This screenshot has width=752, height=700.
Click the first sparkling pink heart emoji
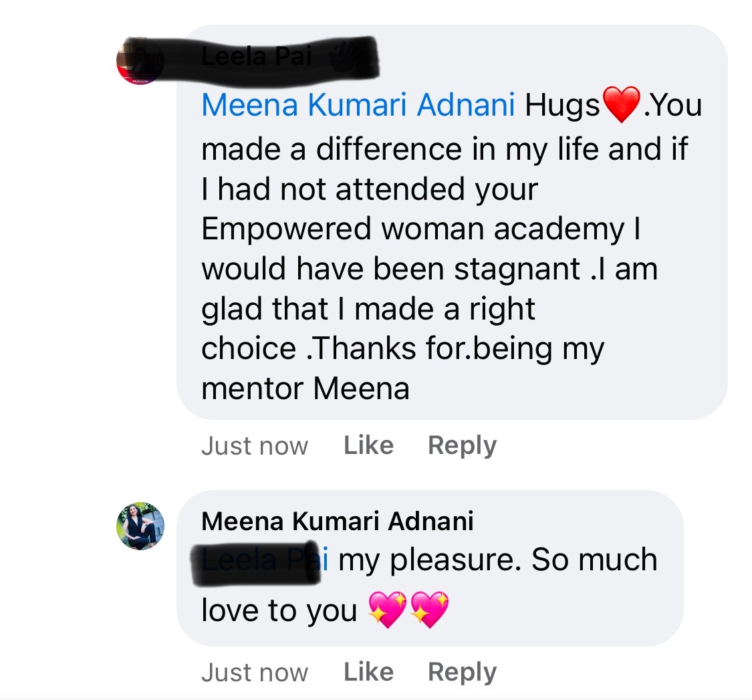(388, 610)
